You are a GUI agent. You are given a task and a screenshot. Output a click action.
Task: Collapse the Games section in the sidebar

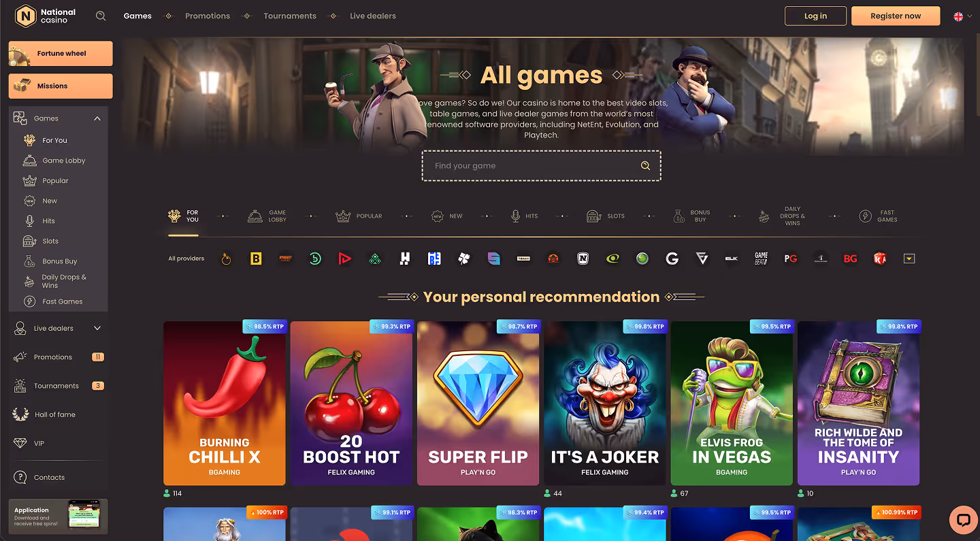(x=97, y=118)
